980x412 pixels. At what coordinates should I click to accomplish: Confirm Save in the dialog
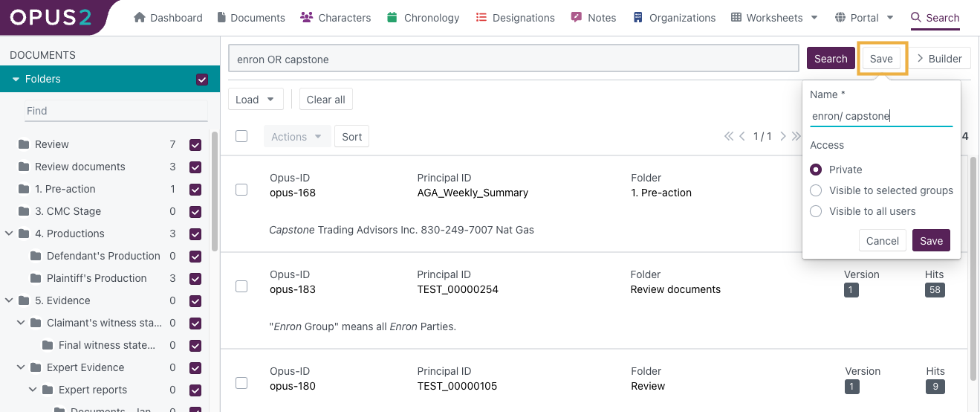coord(931,241)
